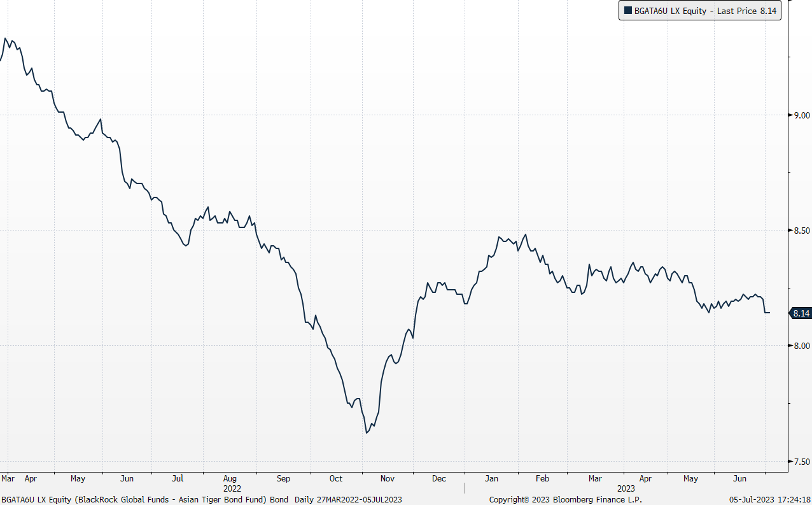
Task: Click the 'Feb' x-axis label
Action: point(542,478)
